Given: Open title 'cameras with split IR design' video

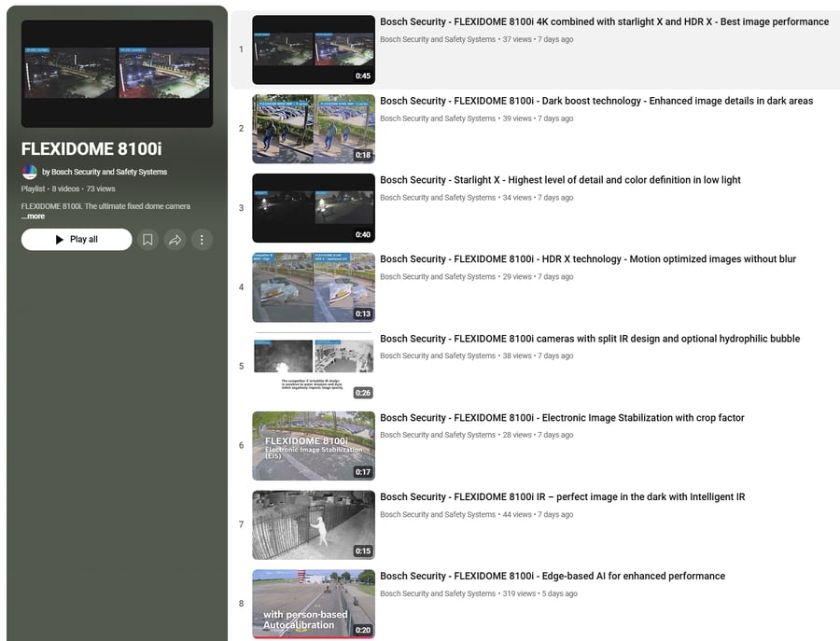Looking at the screenshot, I should tap(590, 339).
